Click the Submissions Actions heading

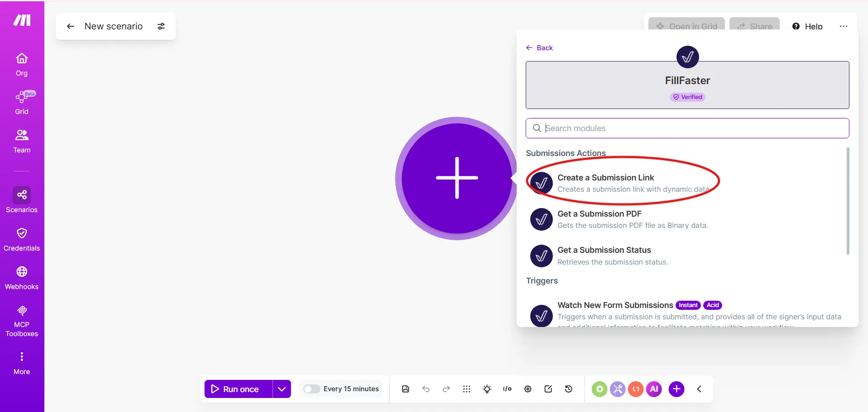coord(566,153)
